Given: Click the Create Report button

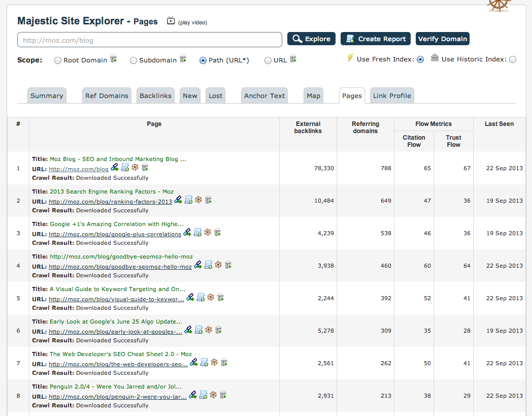Looking at the screenshot, I should click(x=376, y=39).
